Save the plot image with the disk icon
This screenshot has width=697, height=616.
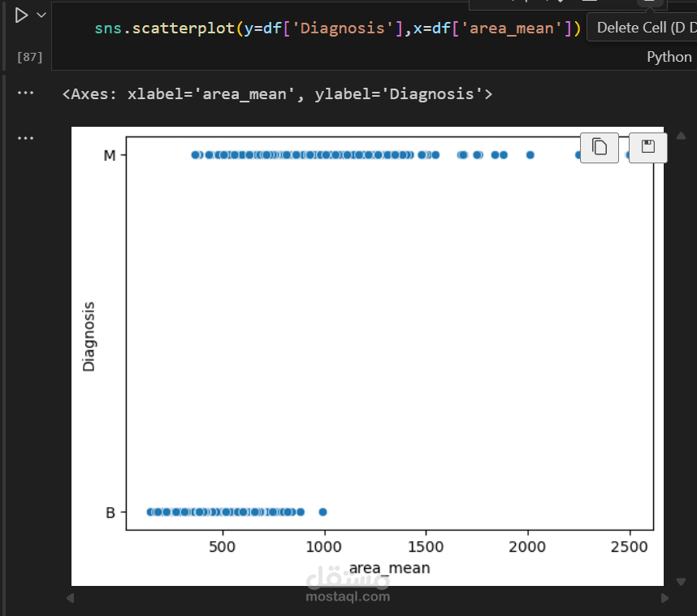(648, 147)
